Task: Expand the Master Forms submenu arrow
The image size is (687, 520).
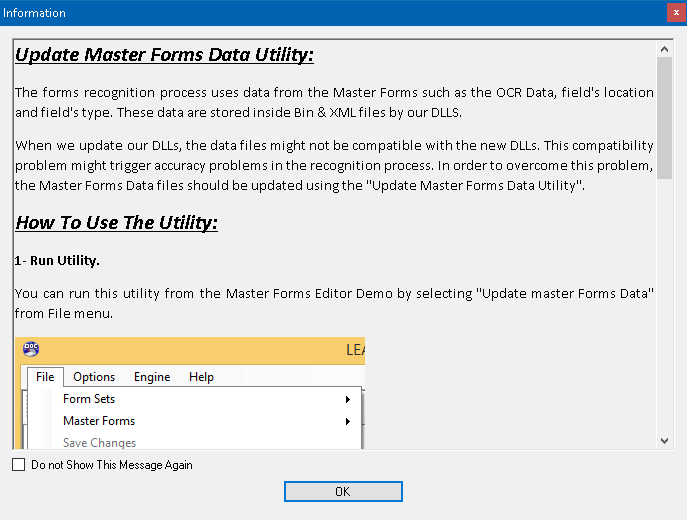Action: pyautogui.click(x=348, y=422)
